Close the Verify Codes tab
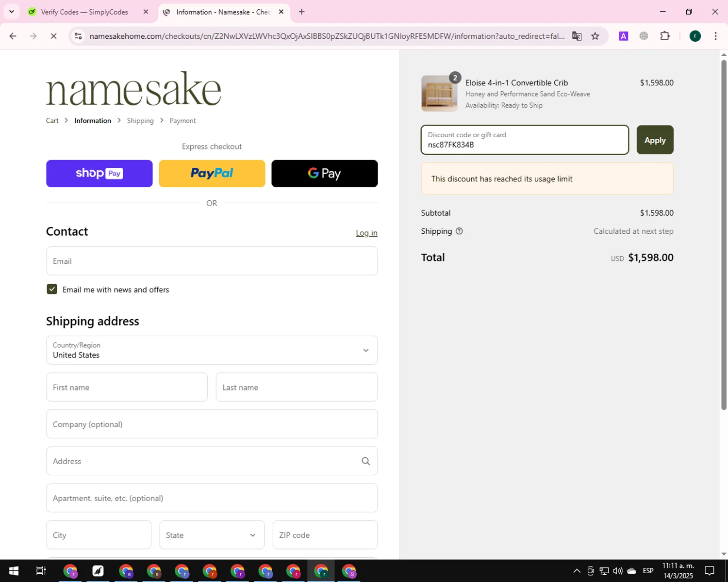728x582 pixels. point(146,12)
